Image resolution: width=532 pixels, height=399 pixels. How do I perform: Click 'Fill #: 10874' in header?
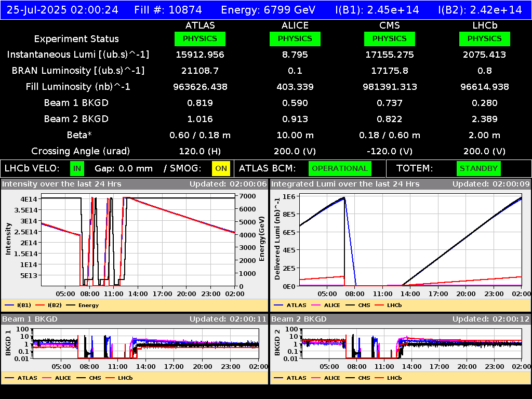[168, 10]
